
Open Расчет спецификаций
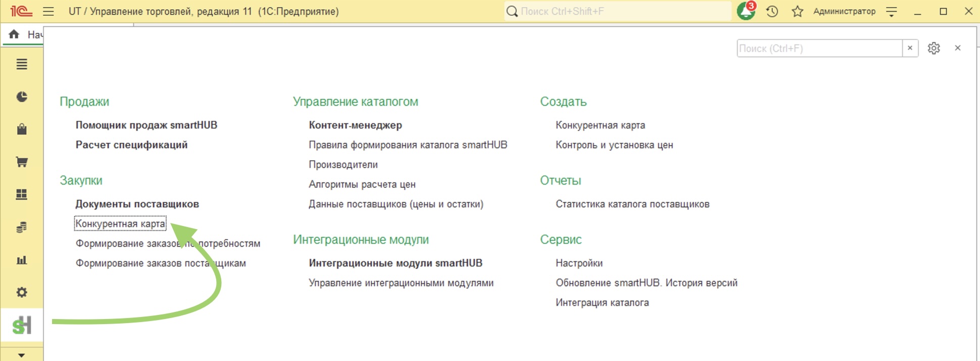tap(131, 145)
